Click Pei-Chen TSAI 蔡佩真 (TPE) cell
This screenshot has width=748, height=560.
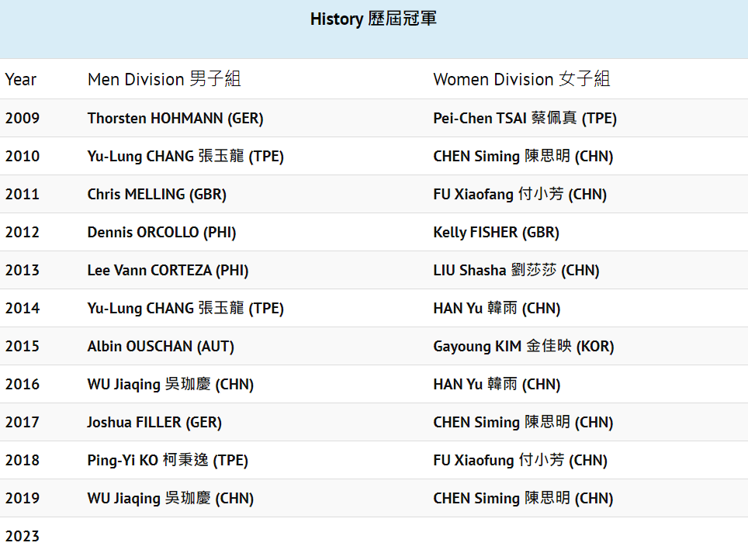point(525,119)
